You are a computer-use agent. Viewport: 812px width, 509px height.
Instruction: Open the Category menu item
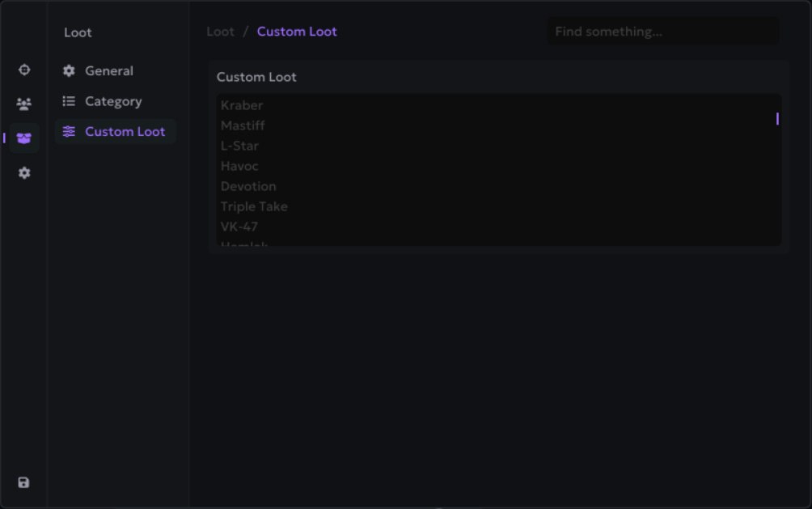(x=115, y=101)
